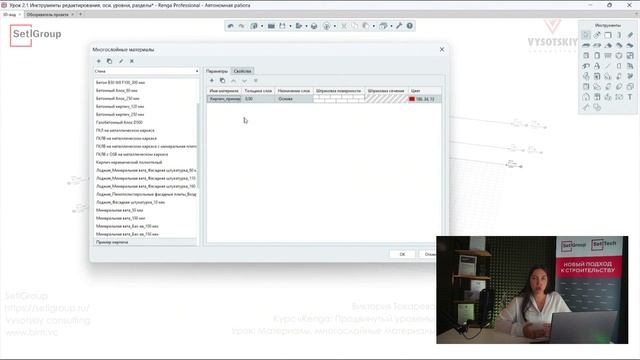
Task: Open the settings wrench icon in main toolbar
Action: [399, 26]
